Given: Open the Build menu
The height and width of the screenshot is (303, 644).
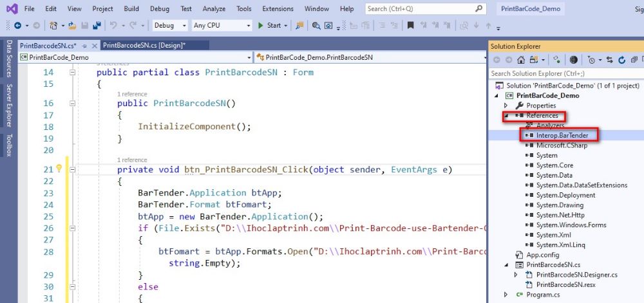Looking at the screenshot, I should (x=131, y=8).
